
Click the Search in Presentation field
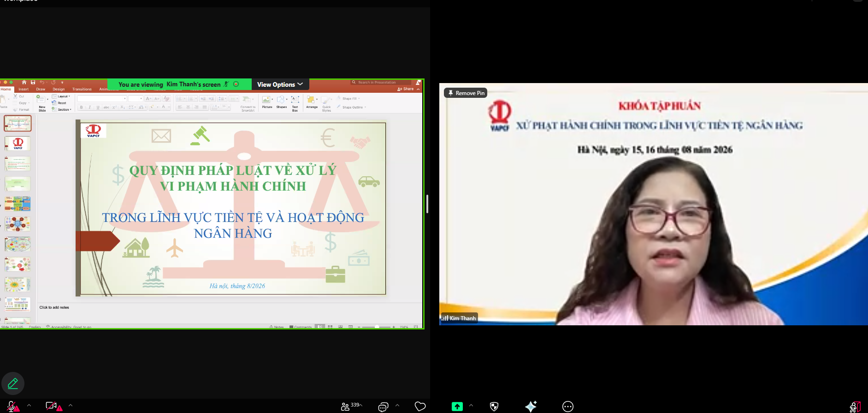(x=380, y=82)
